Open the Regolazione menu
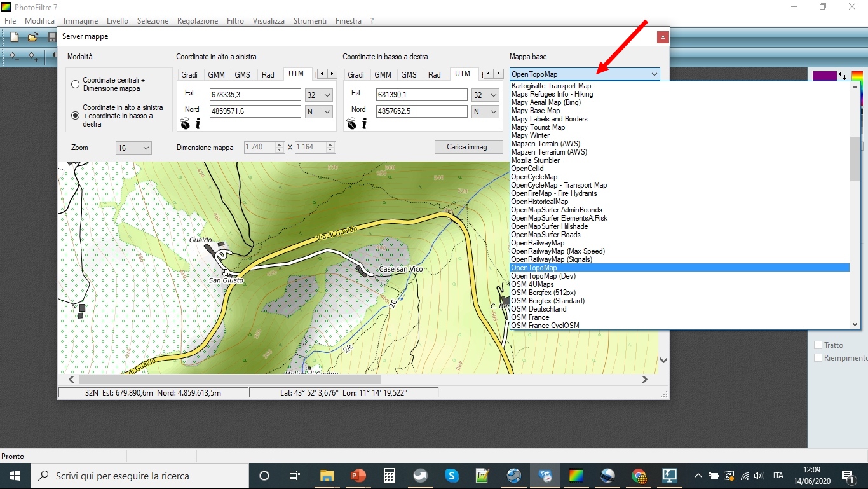The image size is (868, 489). point(198,21)
